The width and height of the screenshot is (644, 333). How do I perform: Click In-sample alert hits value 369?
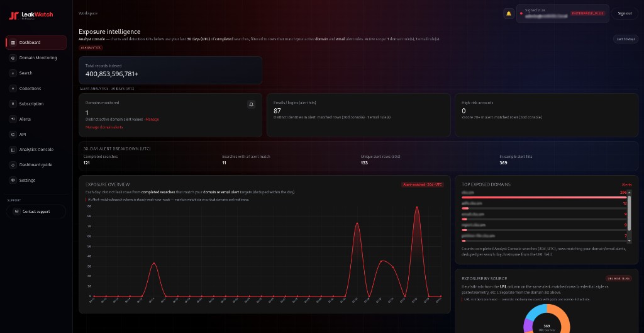(x=504, y=163)
